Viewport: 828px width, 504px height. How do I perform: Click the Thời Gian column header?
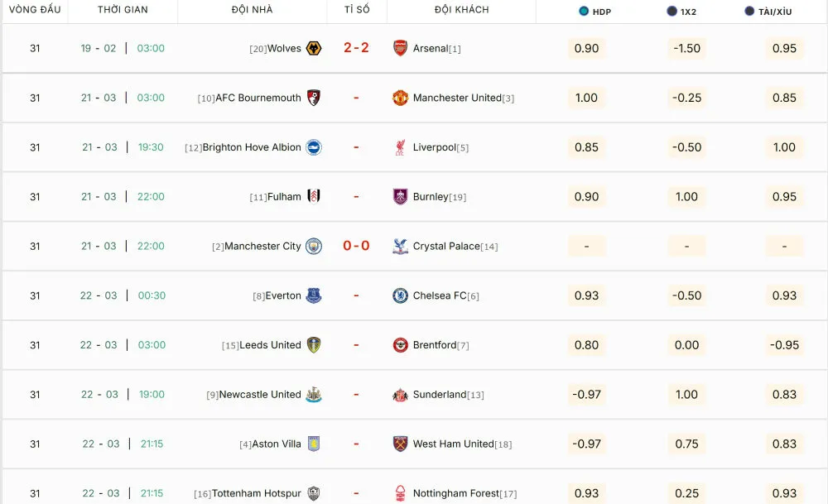(123, 10)
